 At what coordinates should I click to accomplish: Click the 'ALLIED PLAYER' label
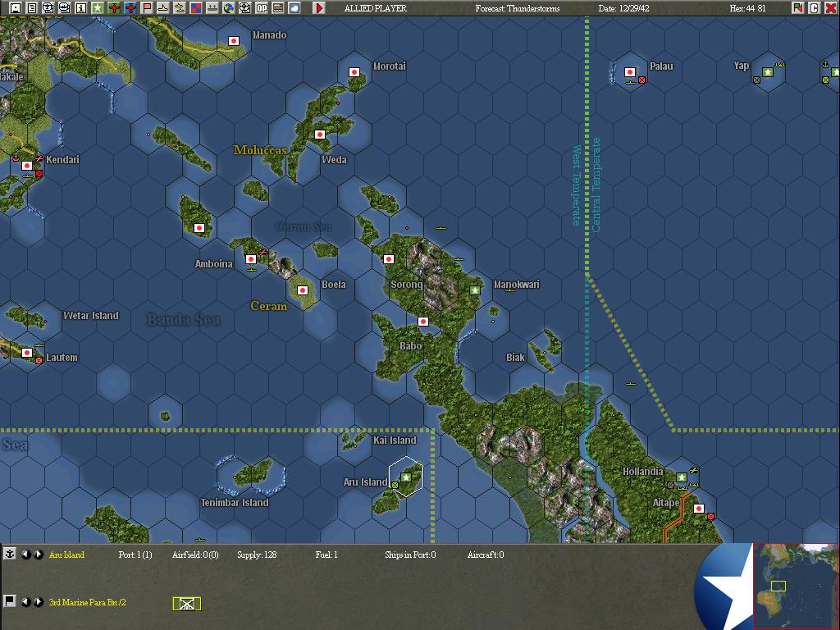coord(376,8)
